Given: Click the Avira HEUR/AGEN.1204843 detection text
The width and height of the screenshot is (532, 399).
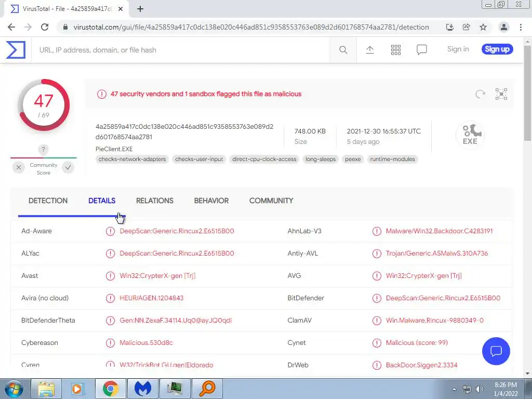Looking at the screenshot, I should (x=151, y=298).
